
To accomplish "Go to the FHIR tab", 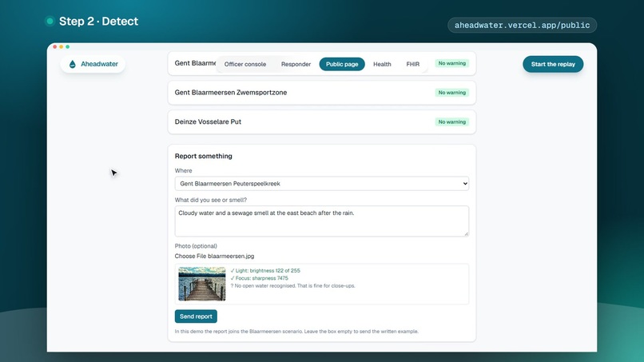I will coord(413,64).
